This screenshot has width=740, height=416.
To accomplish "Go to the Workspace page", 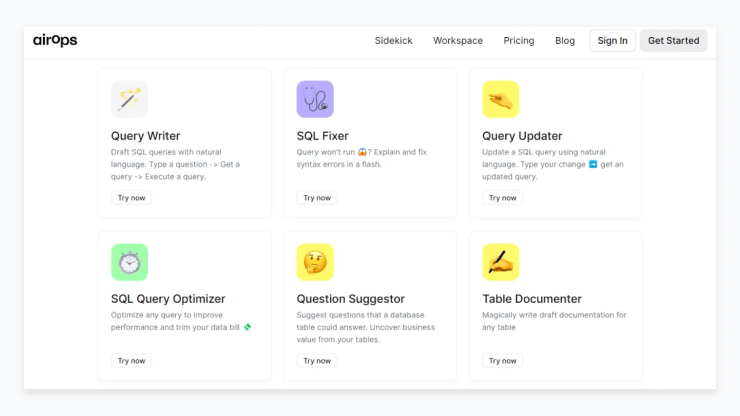I will click(458, 41).
